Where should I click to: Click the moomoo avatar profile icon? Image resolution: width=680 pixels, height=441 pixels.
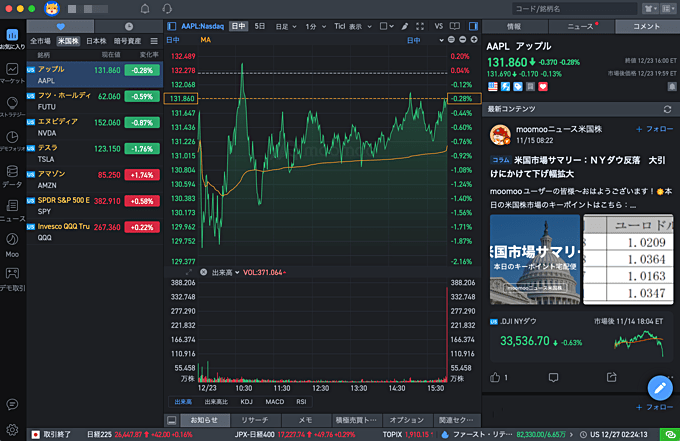pos(52,9)
